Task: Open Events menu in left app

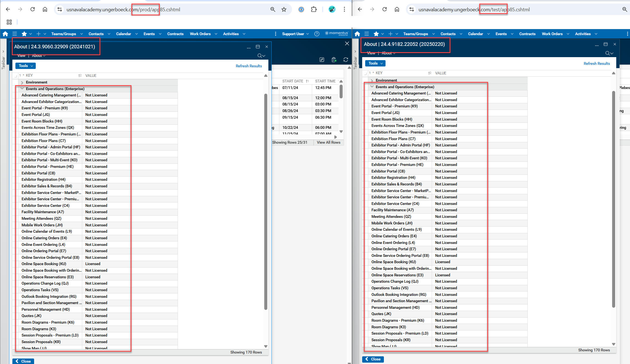Action: click(x=152, y=34)
